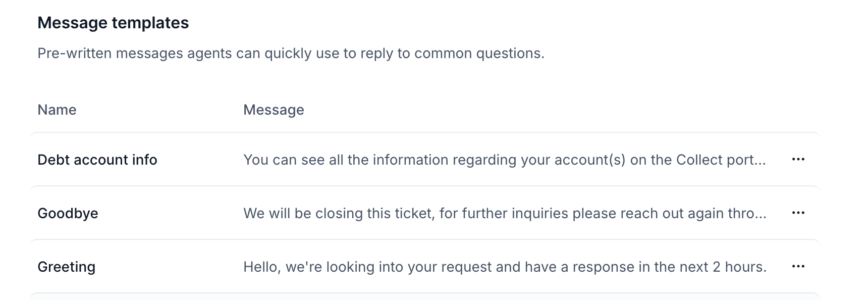Click the Pre-written messages description text

tap(291, 53)
